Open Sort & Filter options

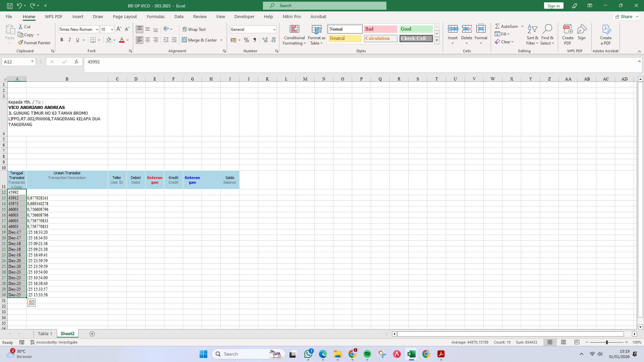point(533,35)
